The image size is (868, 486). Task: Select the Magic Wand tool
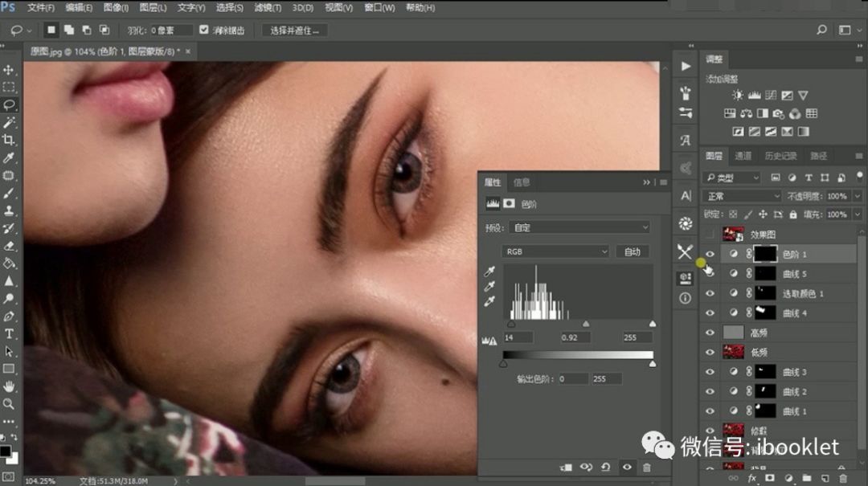coord(10,122)
